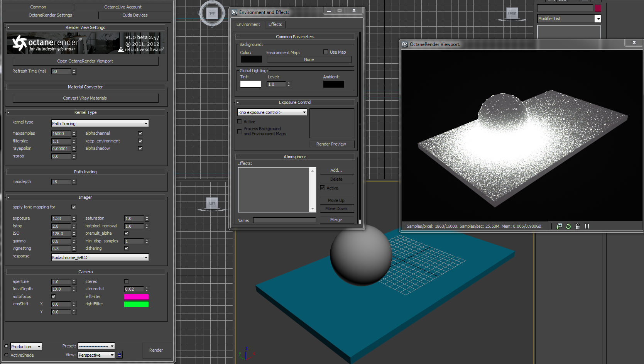Screen dimensions: 644x364
Task: Collapse the Atmosphere rollout
Action: coord(295,157)
